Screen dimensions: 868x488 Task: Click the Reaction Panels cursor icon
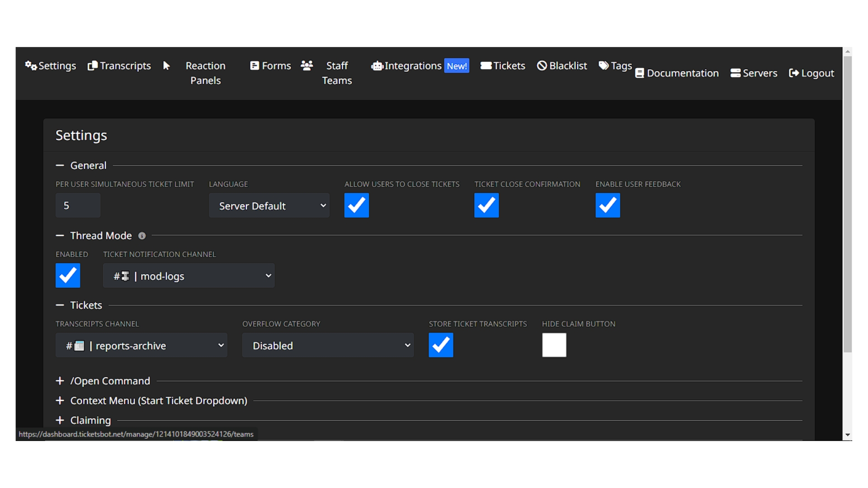point(166,66)
